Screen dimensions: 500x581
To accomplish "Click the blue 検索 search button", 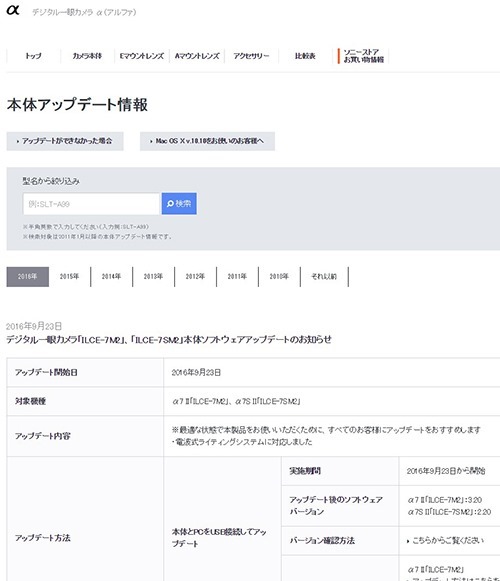I will tap(179, 204).
